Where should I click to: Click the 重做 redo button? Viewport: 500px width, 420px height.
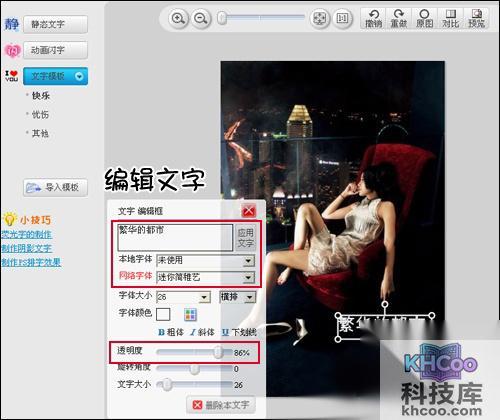click(x=399, y=18)
